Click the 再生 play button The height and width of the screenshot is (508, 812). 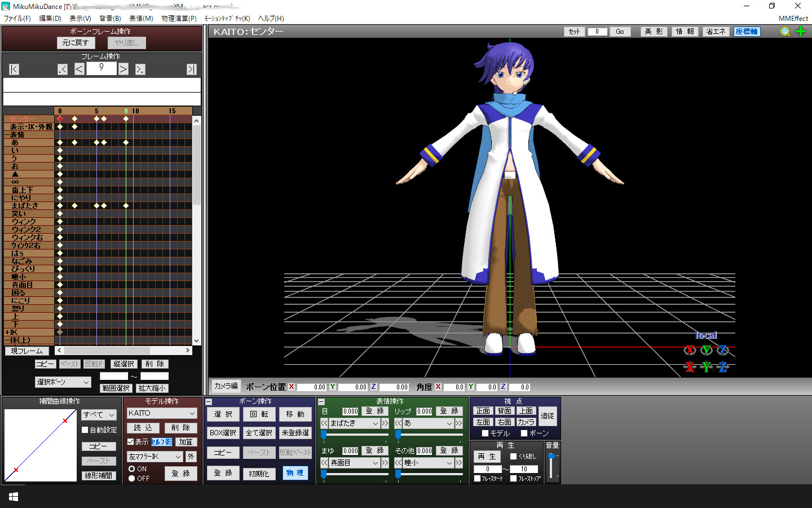click(x=487, y=456)
